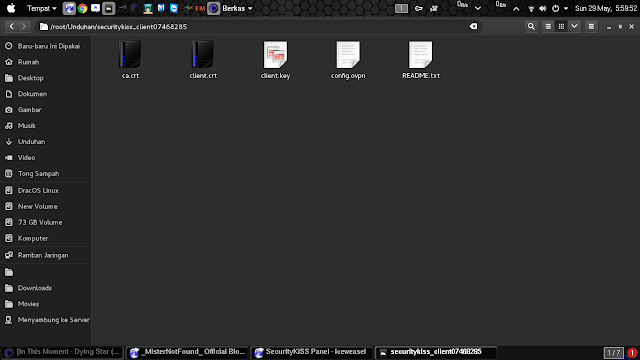Open the Malwarebytes-style blue M launcher

[161, 8]
